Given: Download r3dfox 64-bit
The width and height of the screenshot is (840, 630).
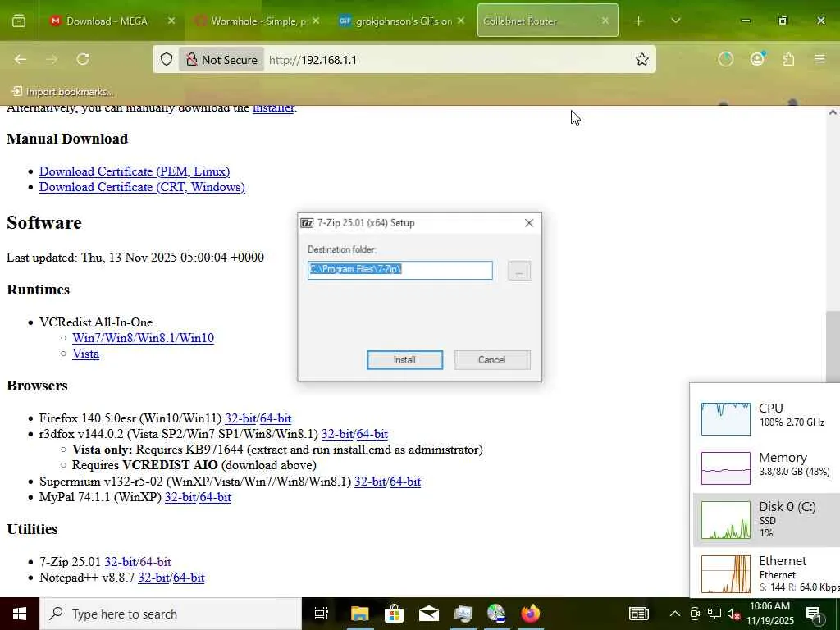Looking at the screenshot, I should coord(372,434).
